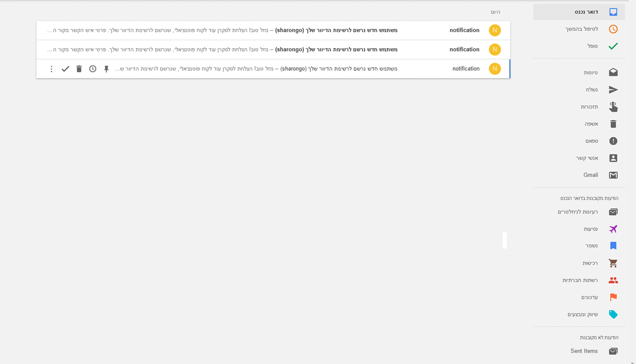Click the היום date header
636x364 pixels.
click(495, 12)
